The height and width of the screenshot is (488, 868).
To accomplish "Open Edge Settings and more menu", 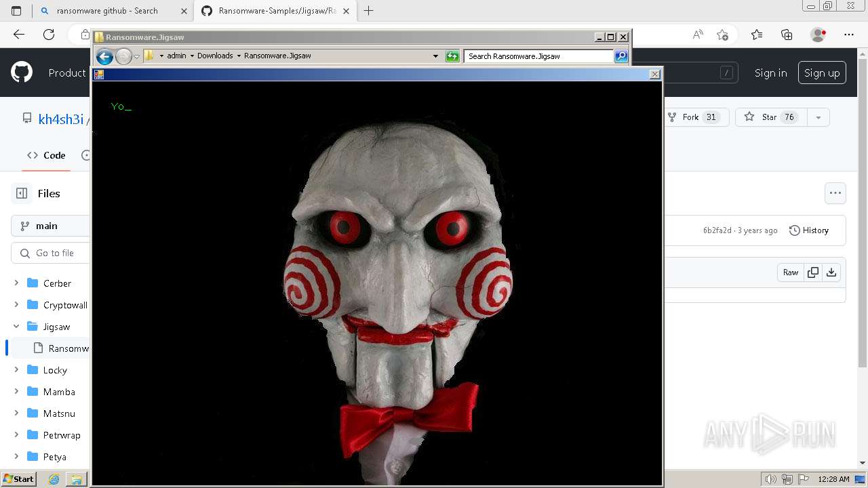I will pyautogui.click(x=849, y=35).
